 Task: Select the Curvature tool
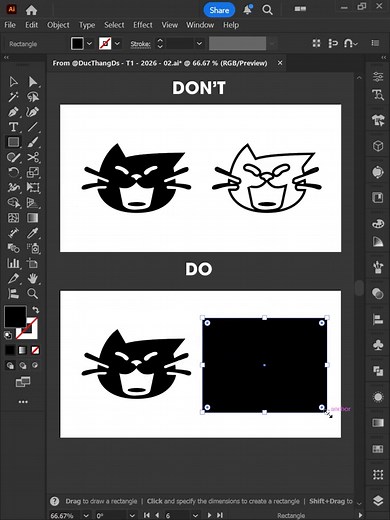[x=33, y=112]
